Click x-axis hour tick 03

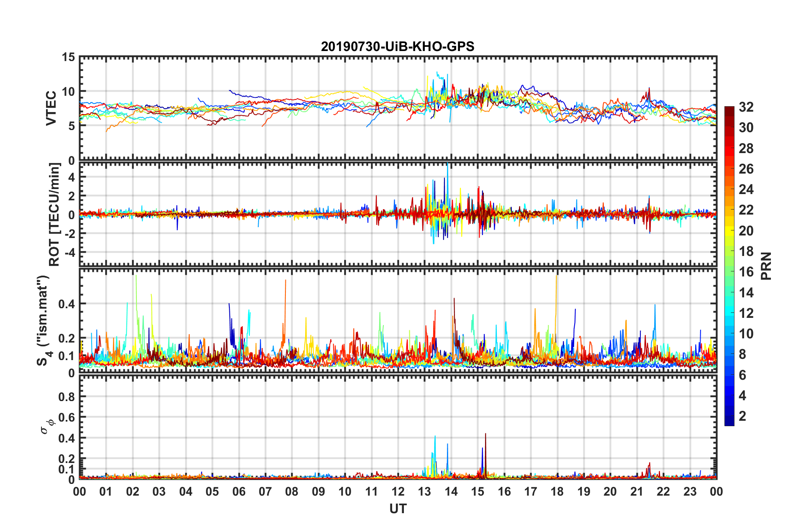159,491
